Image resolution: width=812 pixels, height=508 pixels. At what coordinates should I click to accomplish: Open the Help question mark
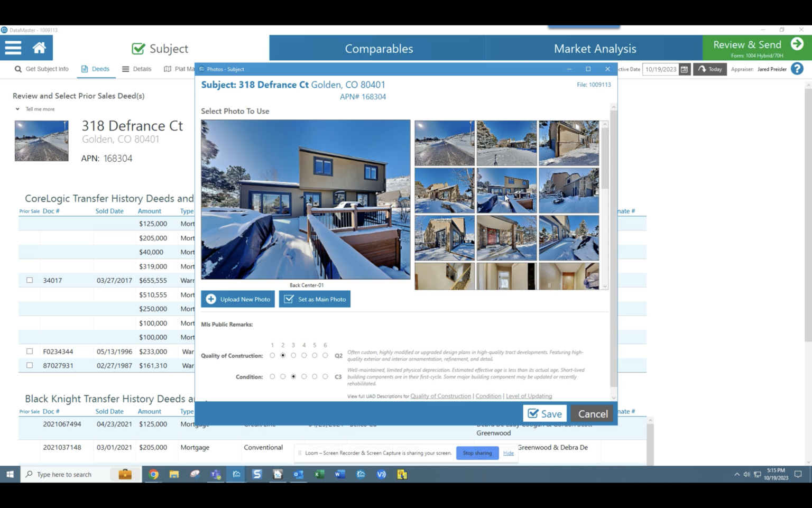tap(797, 69)
